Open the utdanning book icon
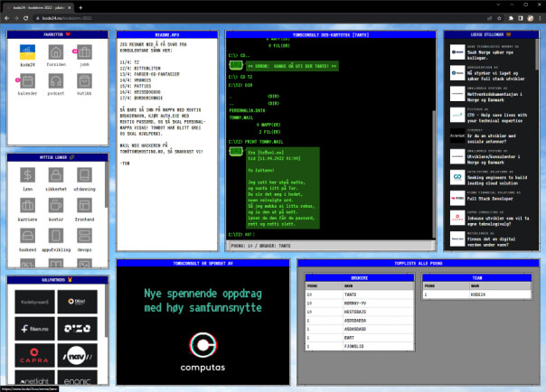The width and height of the screenshot is (546, 392). [x=84, y=175]
